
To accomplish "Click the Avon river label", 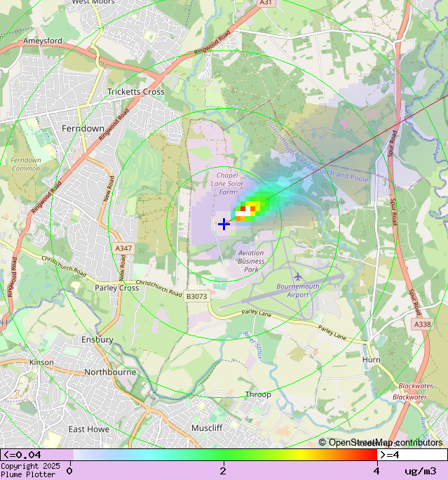I will coord(437,149).
